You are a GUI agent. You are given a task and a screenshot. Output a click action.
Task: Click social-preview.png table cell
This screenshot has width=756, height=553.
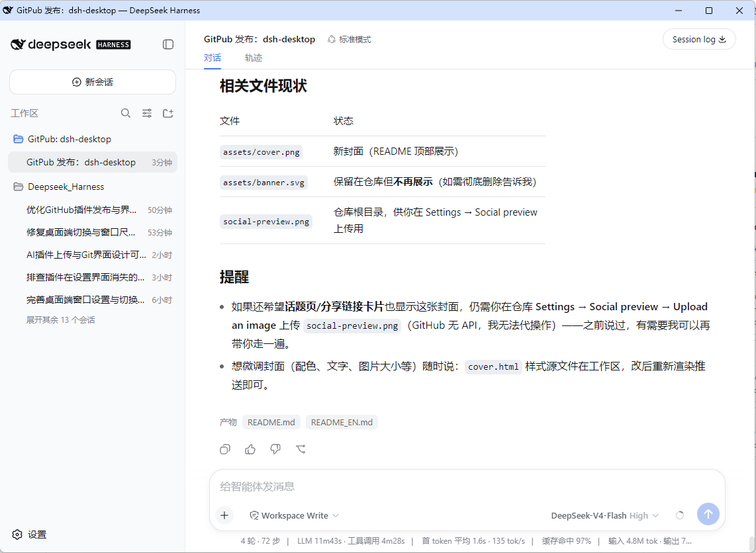[266, 222]
